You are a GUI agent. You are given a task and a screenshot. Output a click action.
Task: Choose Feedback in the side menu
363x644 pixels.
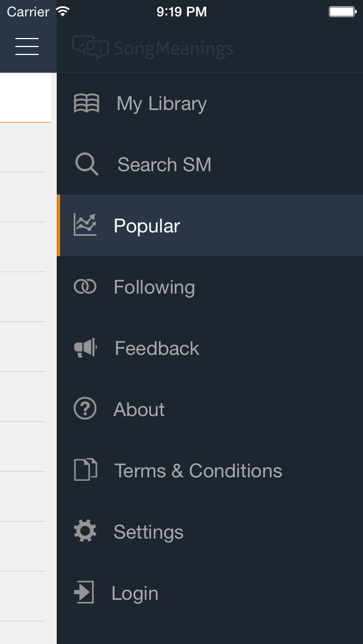pos(157,348)
